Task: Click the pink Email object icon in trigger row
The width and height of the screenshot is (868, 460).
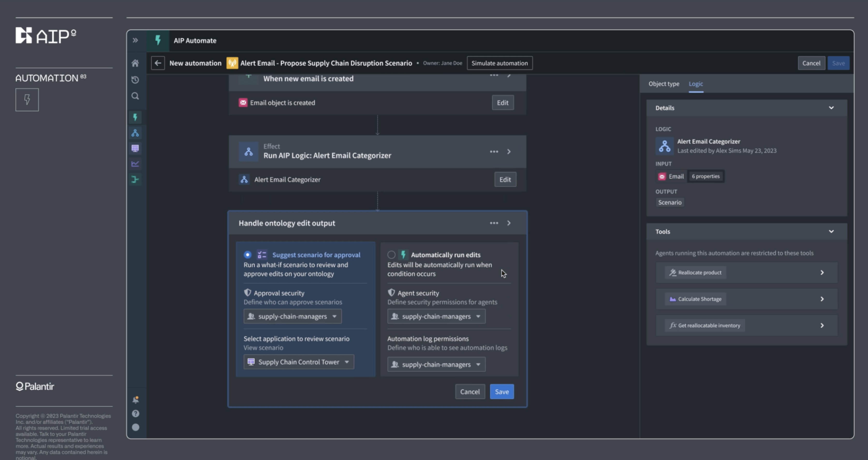Action: pos(243,102)
